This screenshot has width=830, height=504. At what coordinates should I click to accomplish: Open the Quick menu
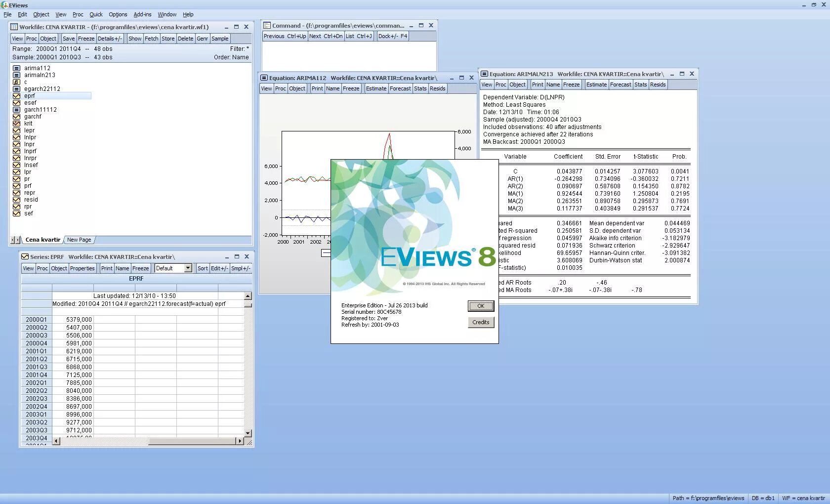[x=96, y=14]
